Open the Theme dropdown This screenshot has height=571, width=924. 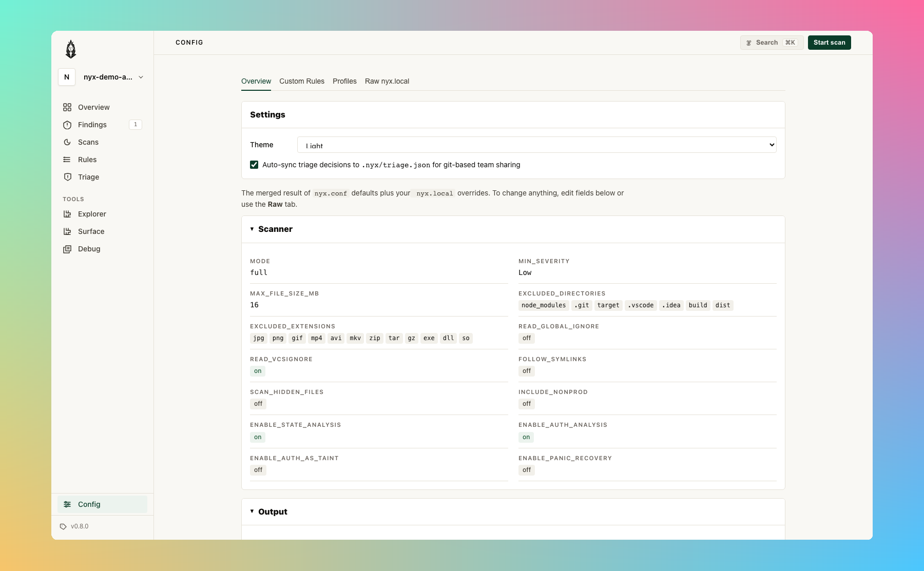tap(536, 145)
